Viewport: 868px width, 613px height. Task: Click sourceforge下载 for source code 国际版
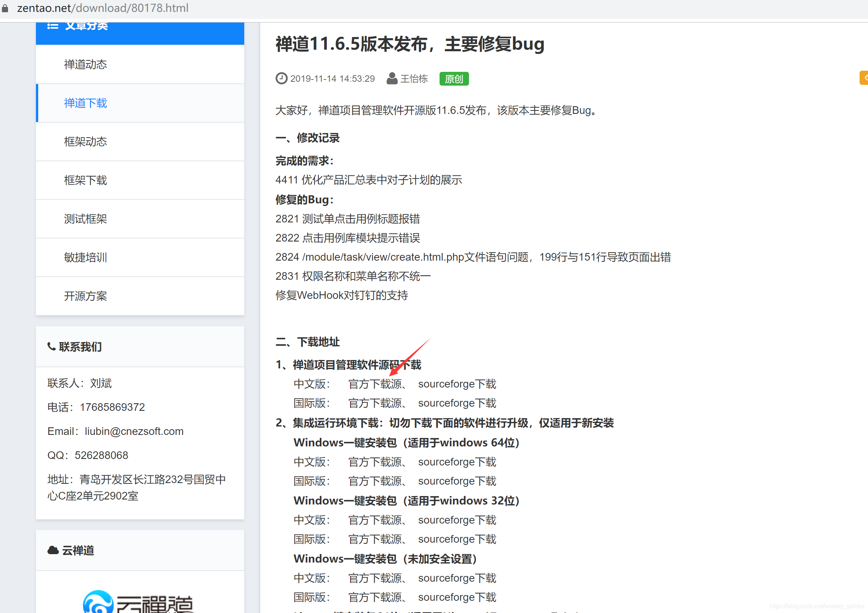(457, 403)
